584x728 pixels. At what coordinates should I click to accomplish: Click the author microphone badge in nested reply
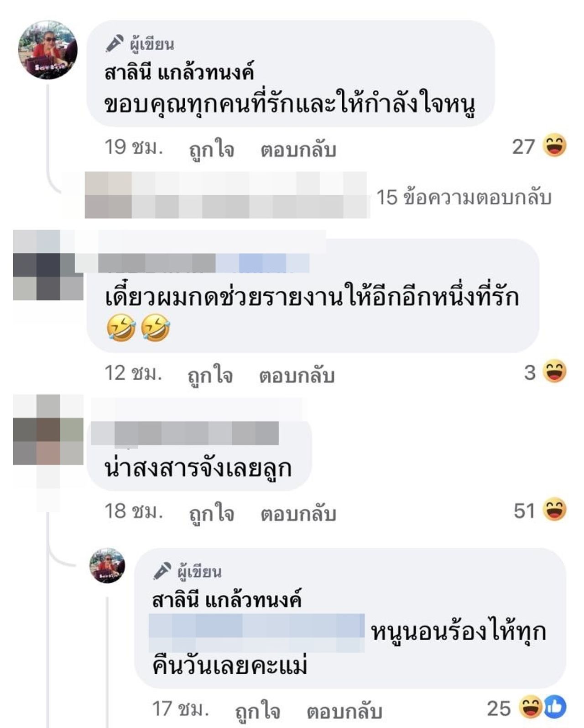tap(162, 571)
